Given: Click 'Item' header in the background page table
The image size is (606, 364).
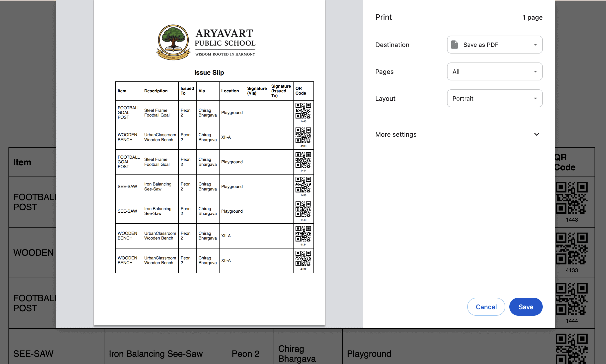Looking at the screenshot, I should [22, 162].
